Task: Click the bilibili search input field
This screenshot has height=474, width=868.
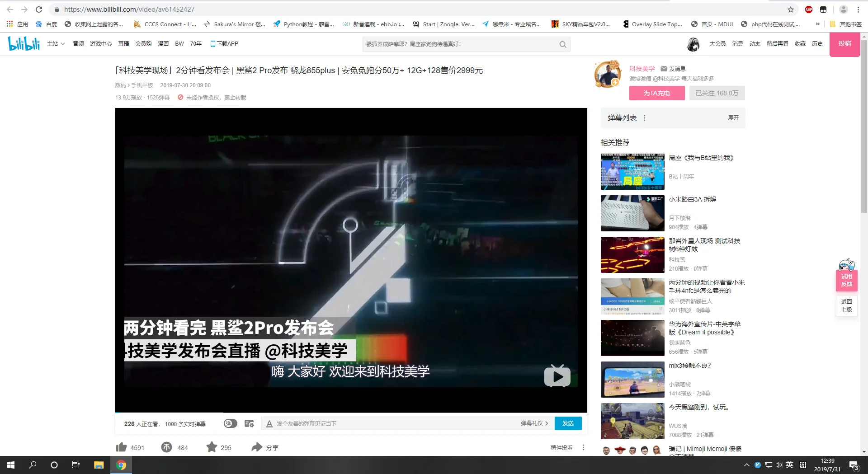Action: coord(460,44)
